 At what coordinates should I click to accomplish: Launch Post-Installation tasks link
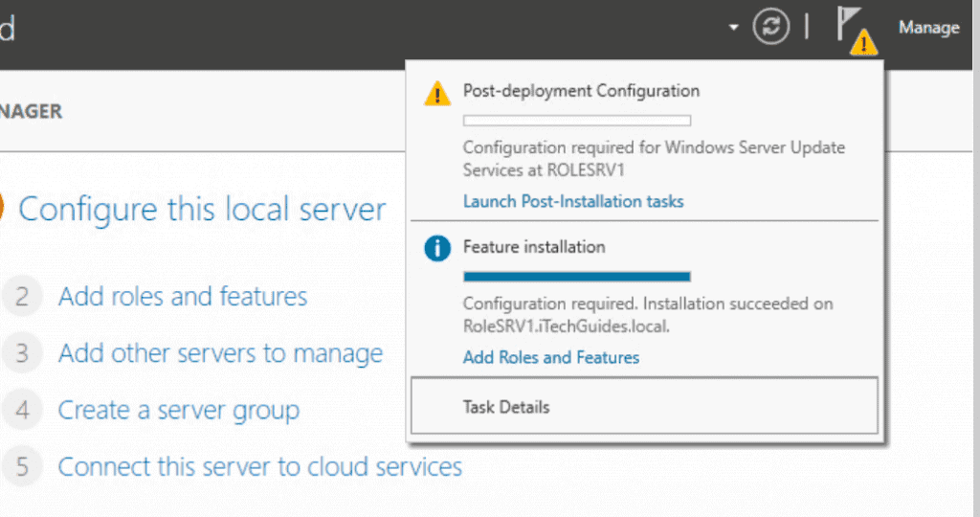[573, 201]
